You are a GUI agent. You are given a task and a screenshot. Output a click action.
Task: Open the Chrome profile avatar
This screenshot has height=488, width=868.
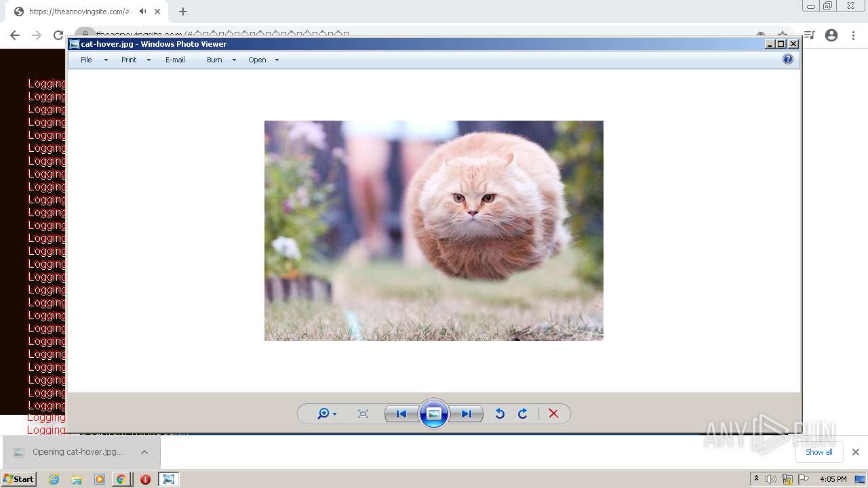[x=831, y=35]
